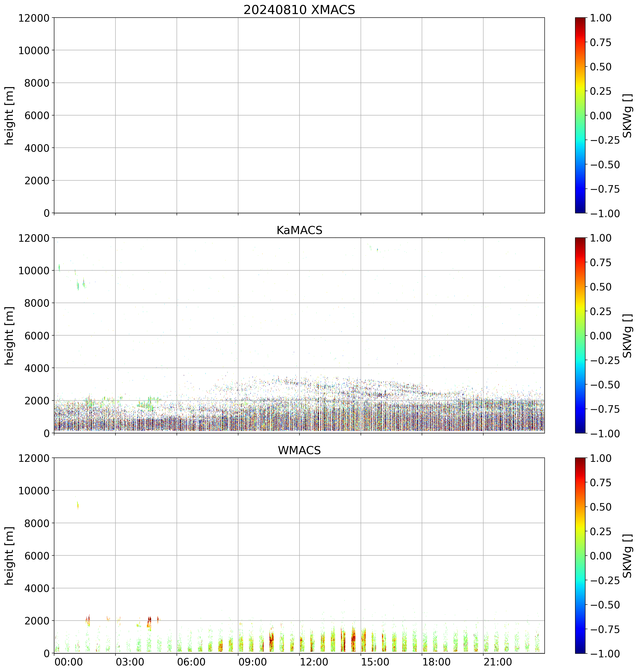638x672 pixels.
Task: Click the XMACS height [m] axis label
Action: click(x=9, y=116)
